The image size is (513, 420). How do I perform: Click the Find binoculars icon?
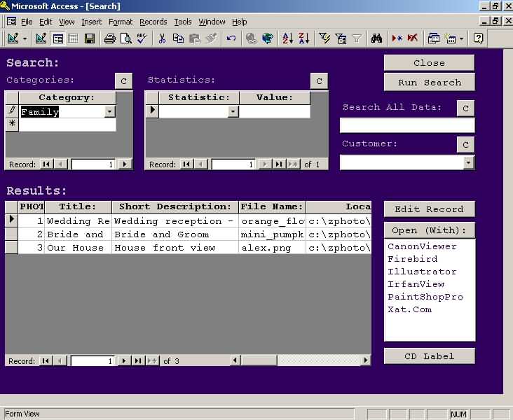coord(376,38)
